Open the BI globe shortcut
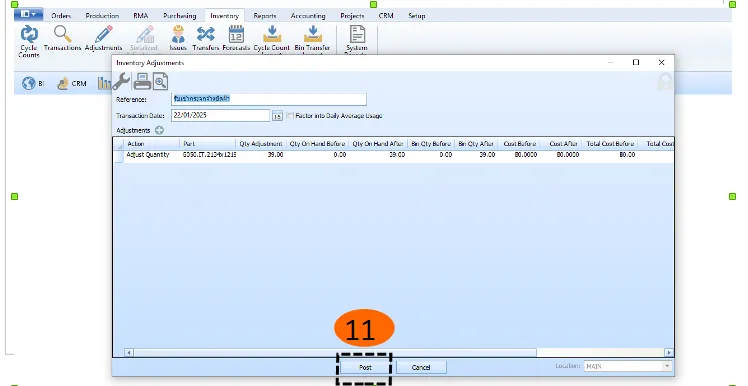The image size is (748, 386). point(33,83)
